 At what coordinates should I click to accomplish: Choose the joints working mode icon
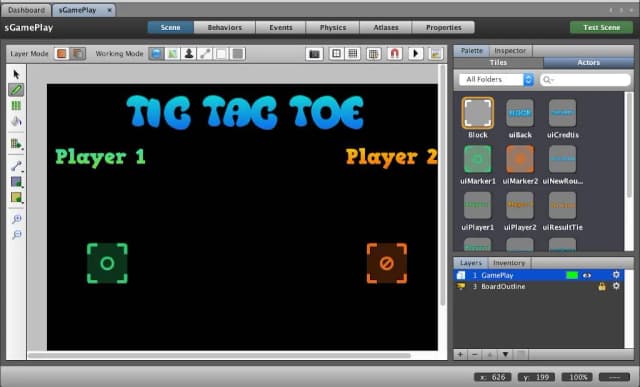(x=205, y=53)
